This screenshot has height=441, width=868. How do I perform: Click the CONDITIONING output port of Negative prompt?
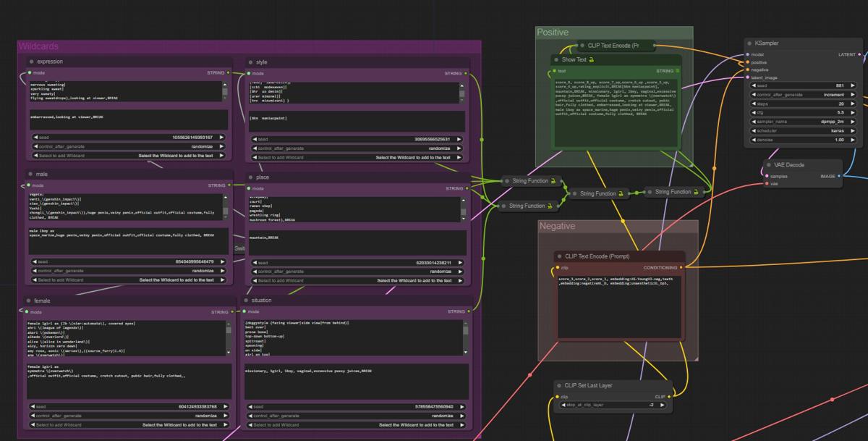[681, 267]
